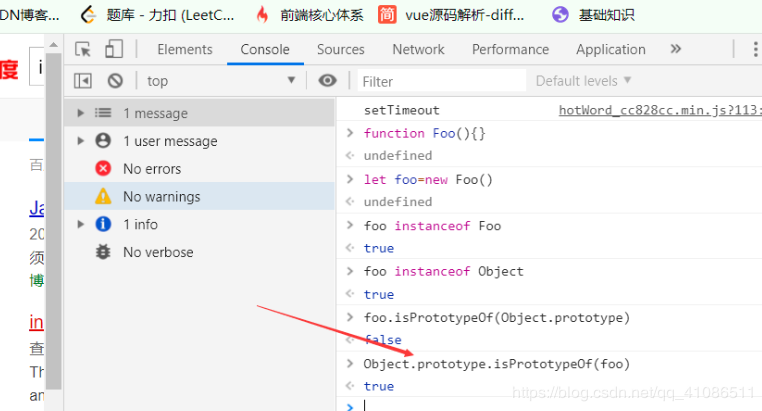Viewport: 762px width, 411px height.
Task: Open the 基础知识 bookmark
Action: pos(593,15)
